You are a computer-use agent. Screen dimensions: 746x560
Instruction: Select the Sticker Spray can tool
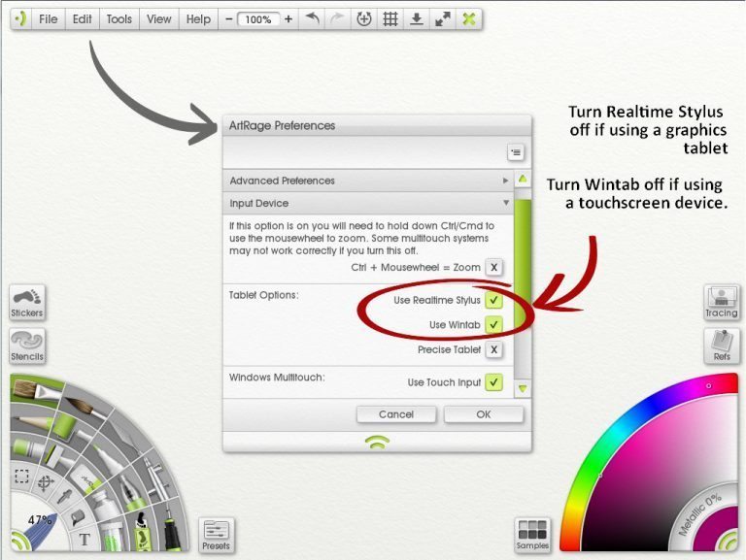point(143,533)
